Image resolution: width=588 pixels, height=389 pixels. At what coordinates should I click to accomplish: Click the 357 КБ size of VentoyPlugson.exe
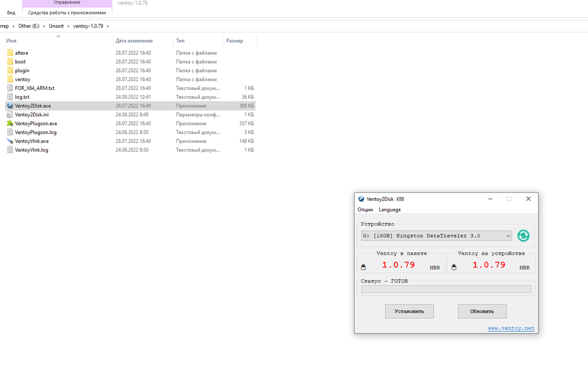[246, 124]
